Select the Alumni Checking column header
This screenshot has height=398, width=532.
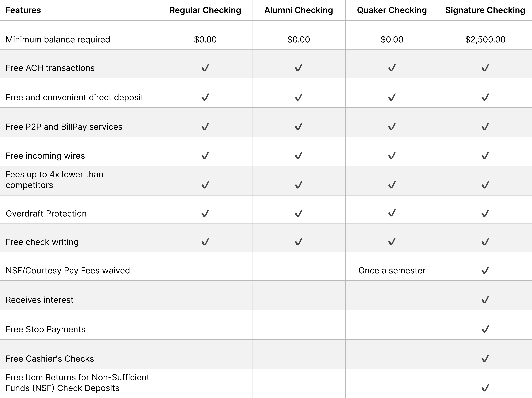298,10
